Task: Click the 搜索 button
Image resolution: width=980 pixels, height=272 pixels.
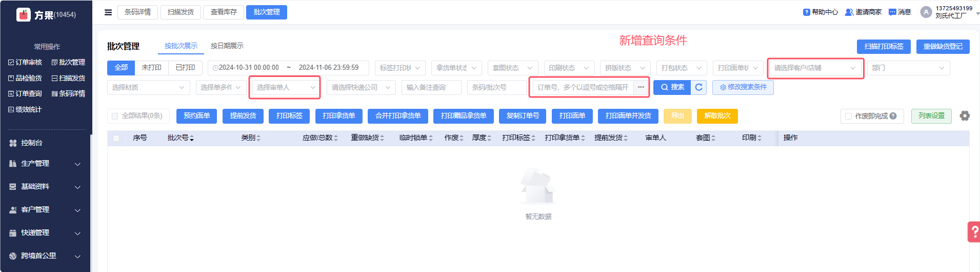Action: tap(672, 87)
